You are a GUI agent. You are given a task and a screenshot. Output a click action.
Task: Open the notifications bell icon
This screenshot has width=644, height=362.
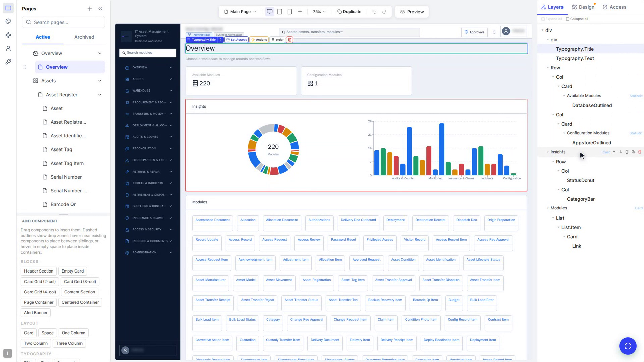click(x=494, y=32)
